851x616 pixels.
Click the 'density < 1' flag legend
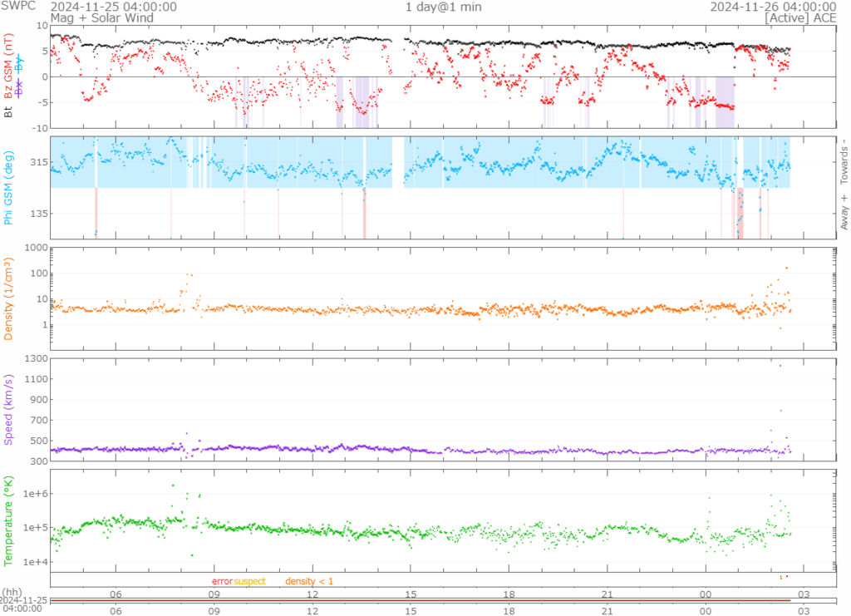pos(309,581)
